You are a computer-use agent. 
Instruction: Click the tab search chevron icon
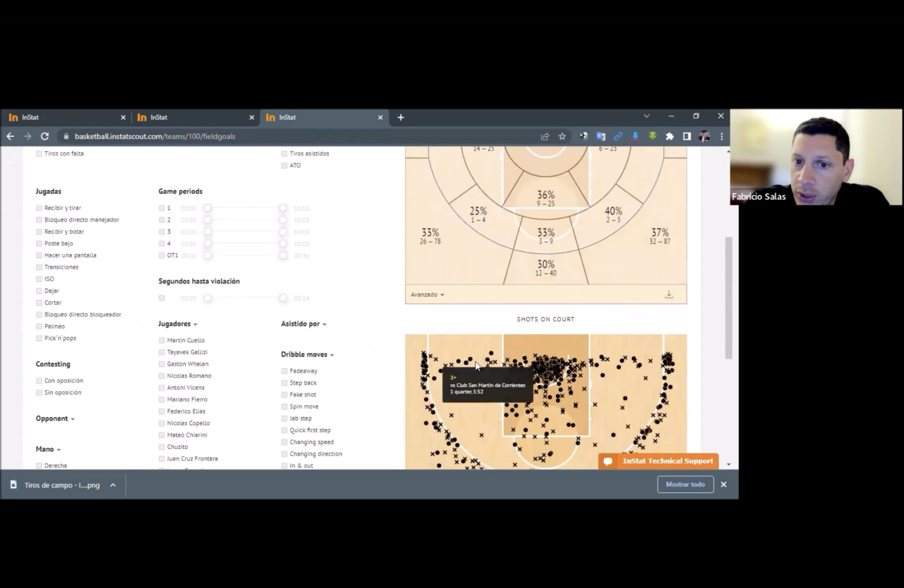click(647, 116)
